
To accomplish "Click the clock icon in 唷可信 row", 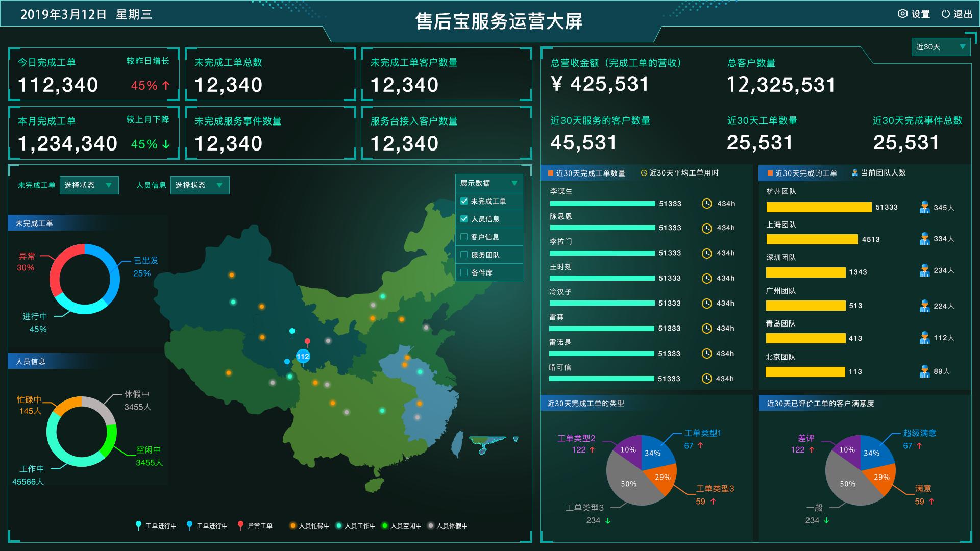I will click(x=706, y=379).
